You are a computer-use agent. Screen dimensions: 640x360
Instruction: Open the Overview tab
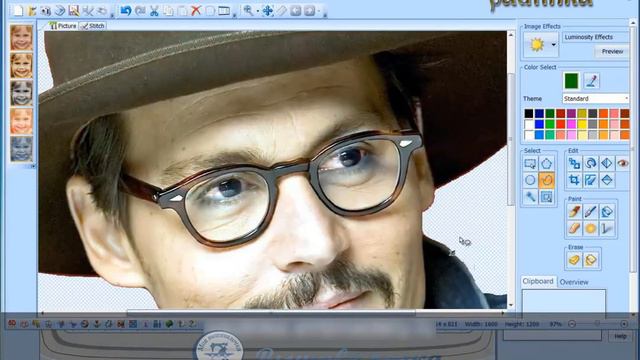[574, 282]
